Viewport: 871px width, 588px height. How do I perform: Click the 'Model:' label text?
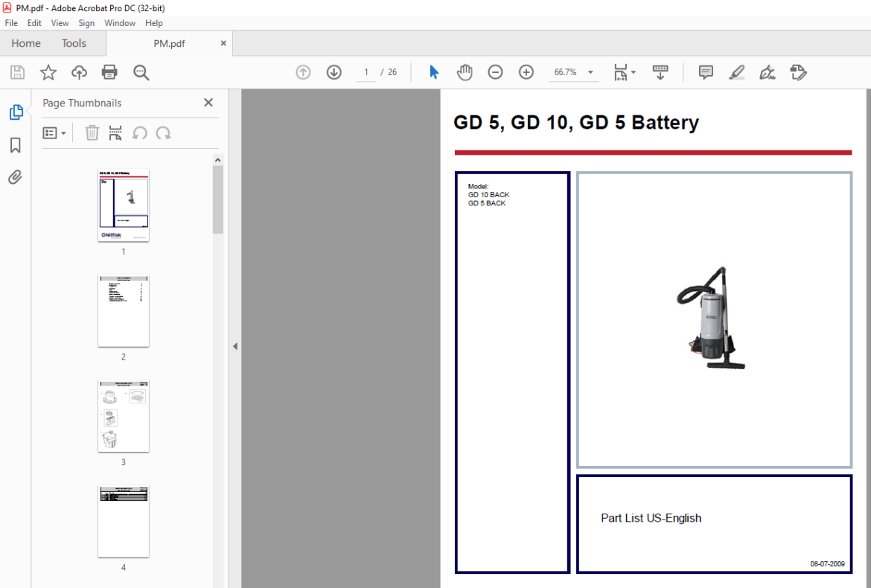(478, 187)
